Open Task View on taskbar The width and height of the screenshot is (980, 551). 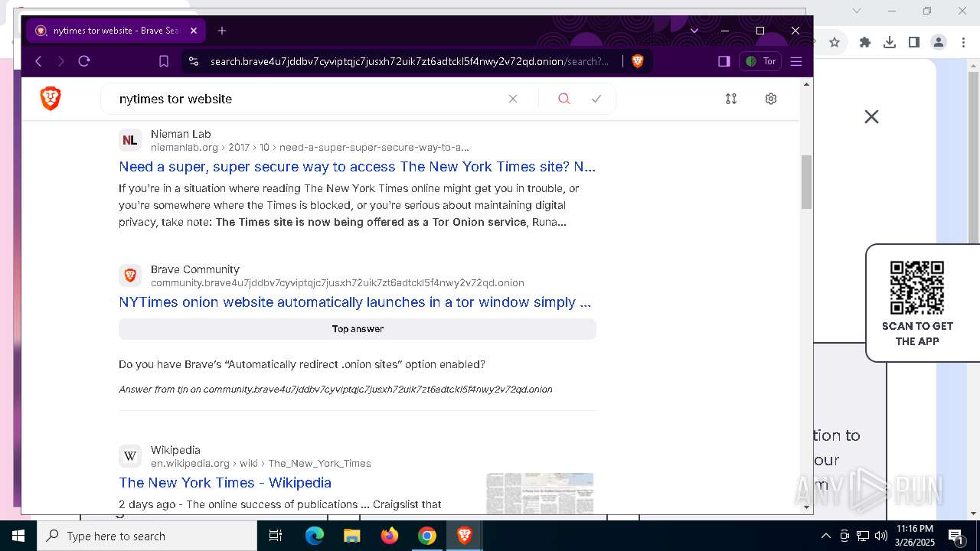click(x=276, y=536)
